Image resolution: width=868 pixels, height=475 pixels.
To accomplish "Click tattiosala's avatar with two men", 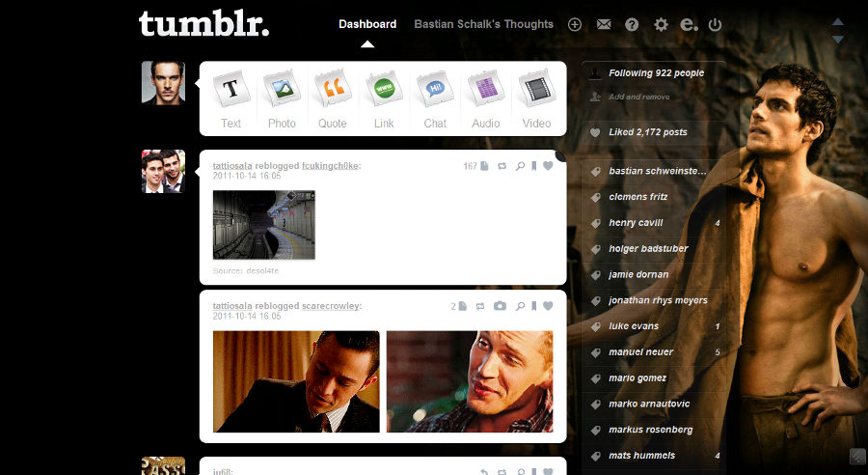I will [x=163, y=171].
